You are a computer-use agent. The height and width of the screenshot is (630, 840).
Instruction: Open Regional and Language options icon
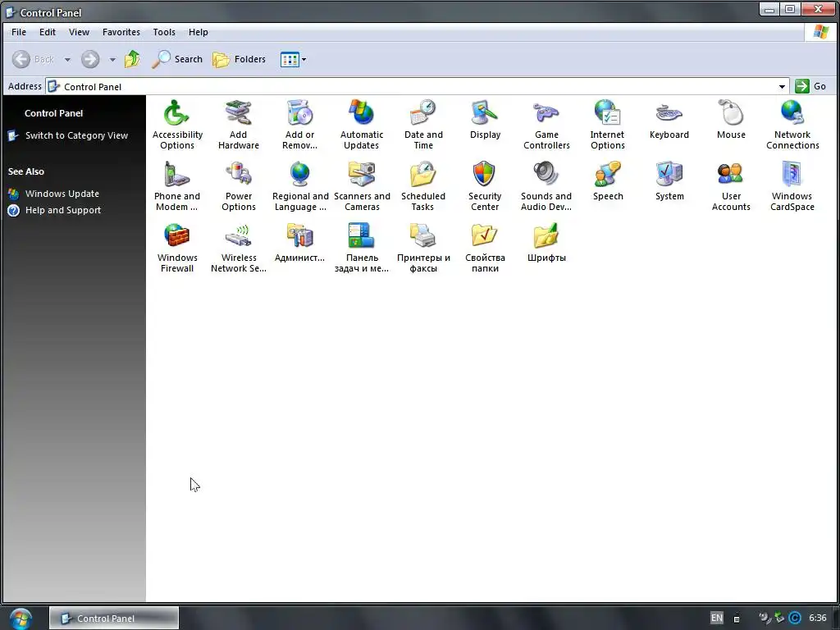click(x=300, y=175)
